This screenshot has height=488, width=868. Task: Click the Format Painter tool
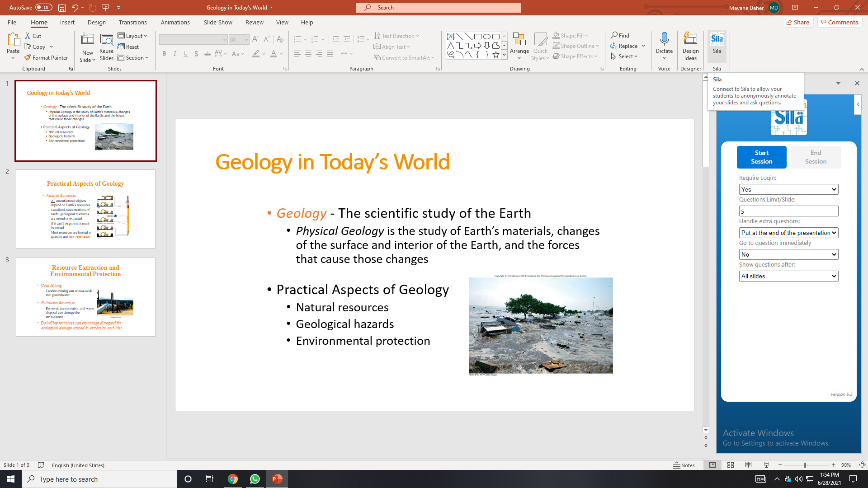click(46, 58)
